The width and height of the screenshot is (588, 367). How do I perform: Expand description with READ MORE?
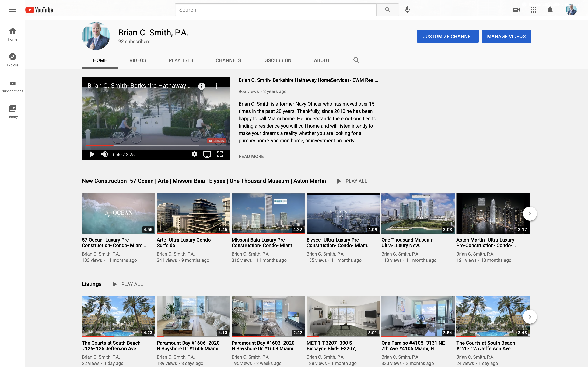point(251,157)
